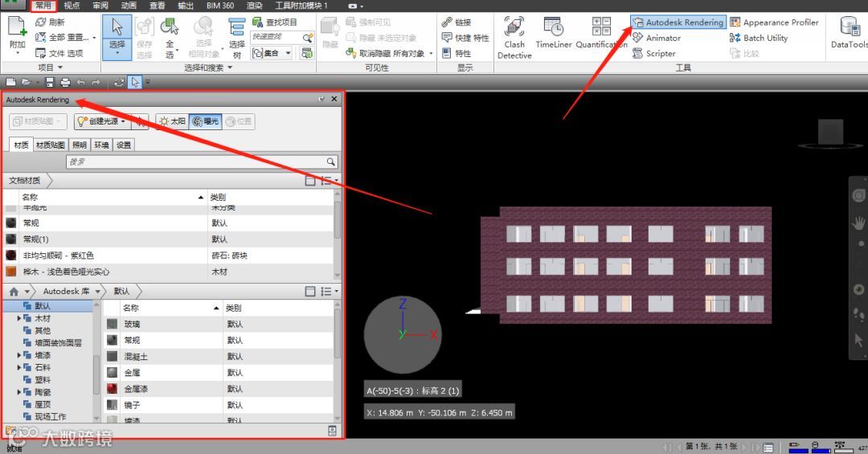Switch to the 视点 ribbon tab
Screen dimensions: 868x454
coord(72,6)
